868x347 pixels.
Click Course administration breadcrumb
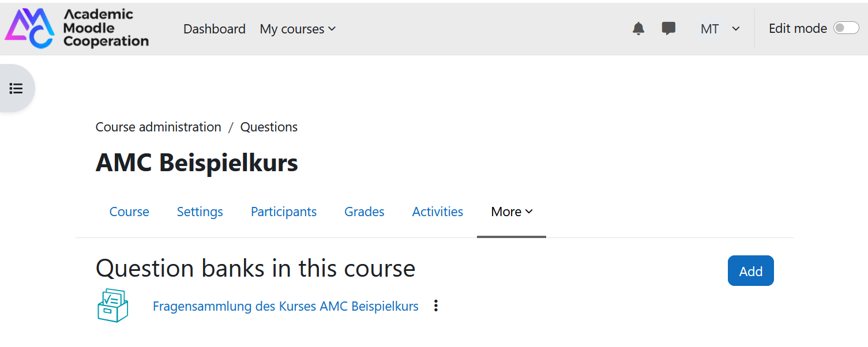pos(159,127)
